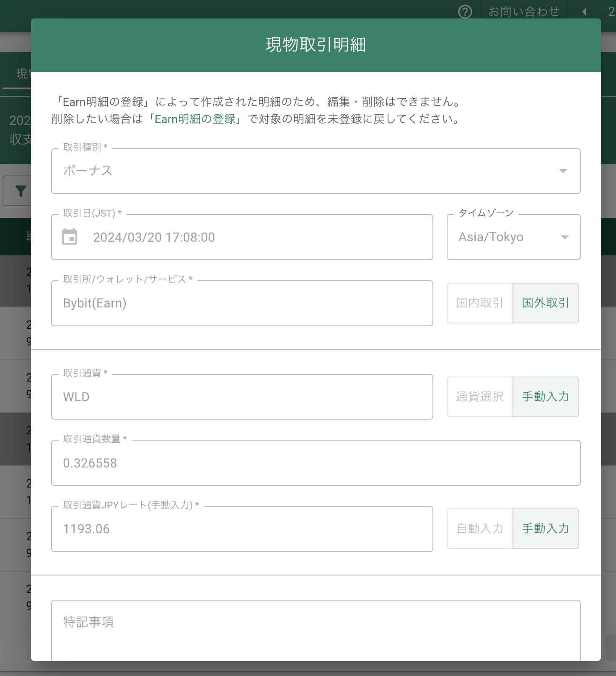Expand the 取引種別 dropdown arrow
Viewport: 616px width, 676px height.
pyautogui.click(x=563, y=171)
